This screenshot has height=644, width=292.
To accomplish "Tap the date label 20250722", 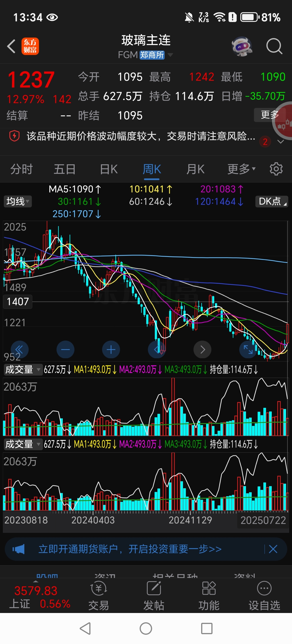I will click(263, 520).
